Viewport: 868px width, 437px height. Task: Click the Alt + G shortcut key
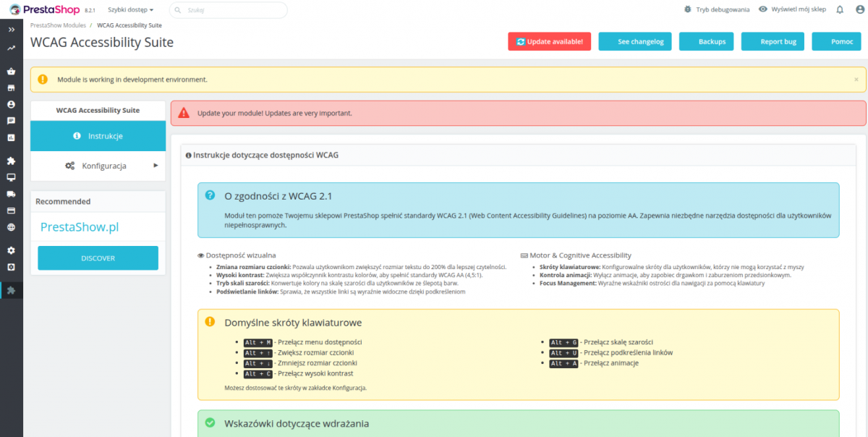point(563,342)
